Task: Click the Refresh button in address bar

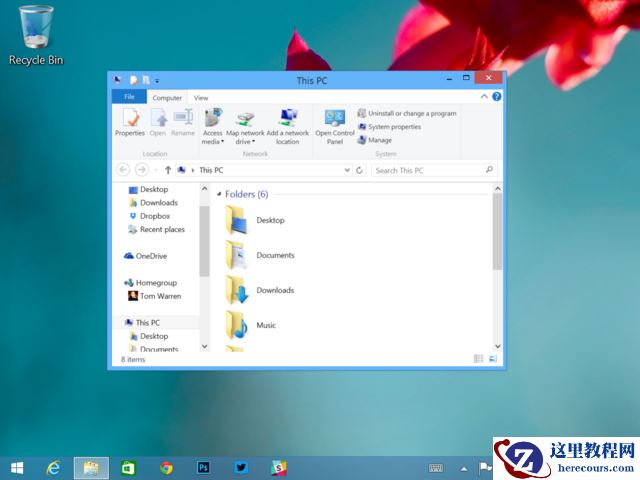Action: (x=359, y=170)
